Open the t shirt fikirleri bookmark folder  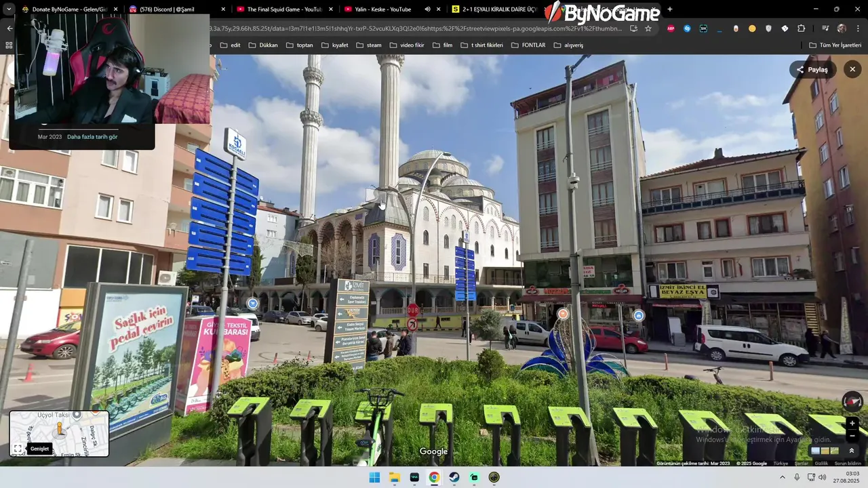[481, 45]
